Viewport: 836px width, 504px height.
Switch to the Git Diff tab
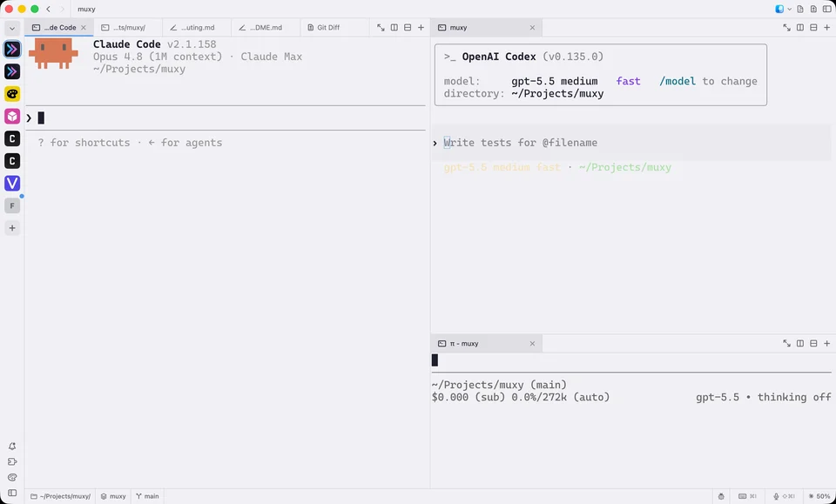click(x=334, y=28)
